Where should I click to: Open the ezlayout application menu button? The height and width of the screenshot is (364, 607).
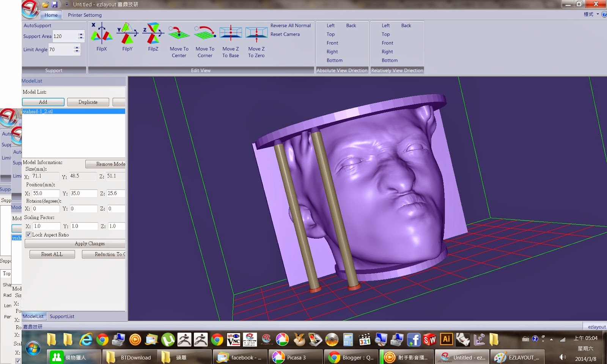[x=30, y=8]
